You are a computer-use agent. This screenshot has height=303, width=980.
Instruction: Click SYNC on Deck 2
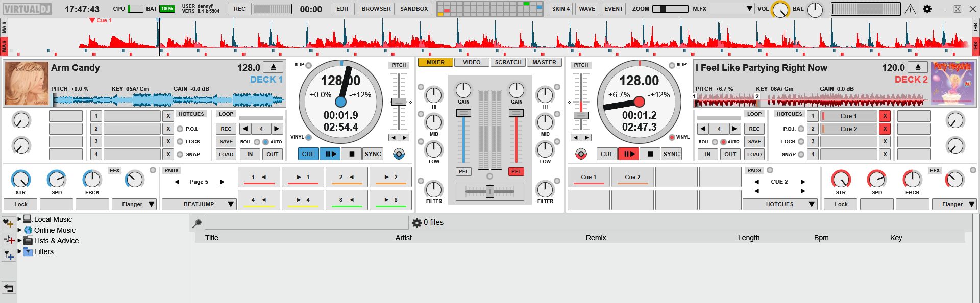(x=671, y=154)
